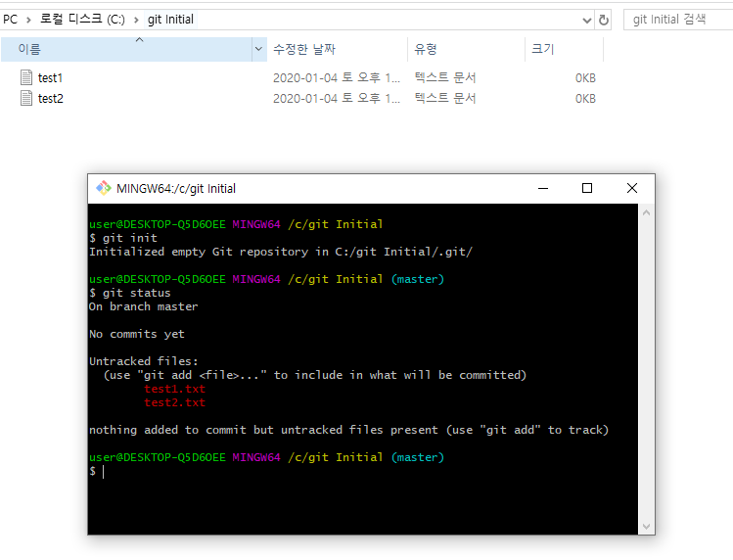
Task: Click the Git Bash logo in title bar
Action: [104, 188]
